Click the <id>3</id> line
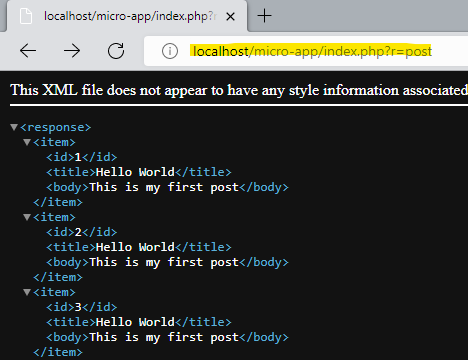This screenshot has height=360, width=468. [x=82, y=307]
